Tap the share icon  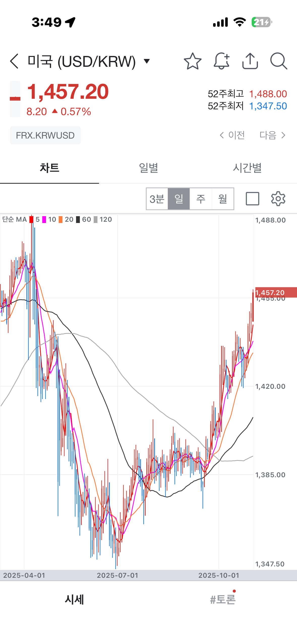(x=250, y=61)
